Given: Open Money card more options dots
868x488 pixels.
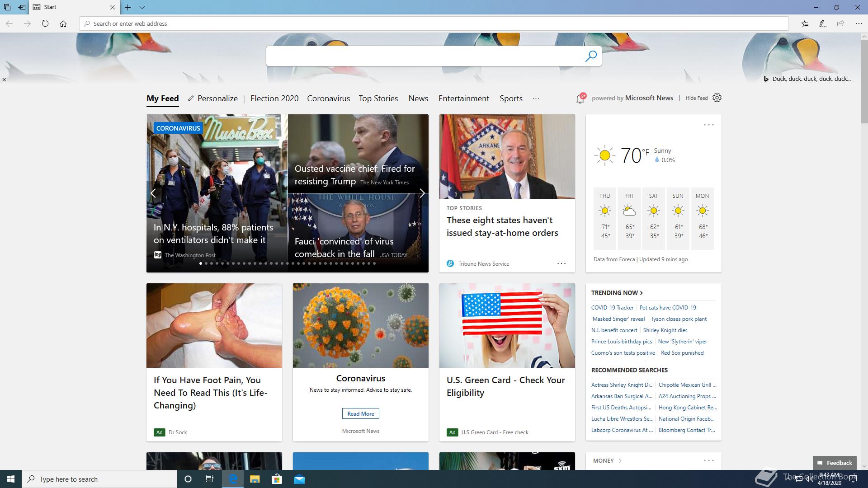Looking at the screenshot, I should [x=708, y=460].
